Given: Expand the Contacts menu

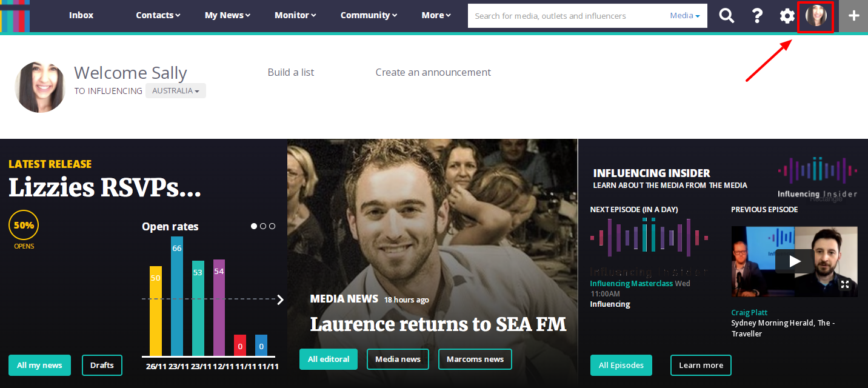Looking at the screenshot, I should point(158,16).
